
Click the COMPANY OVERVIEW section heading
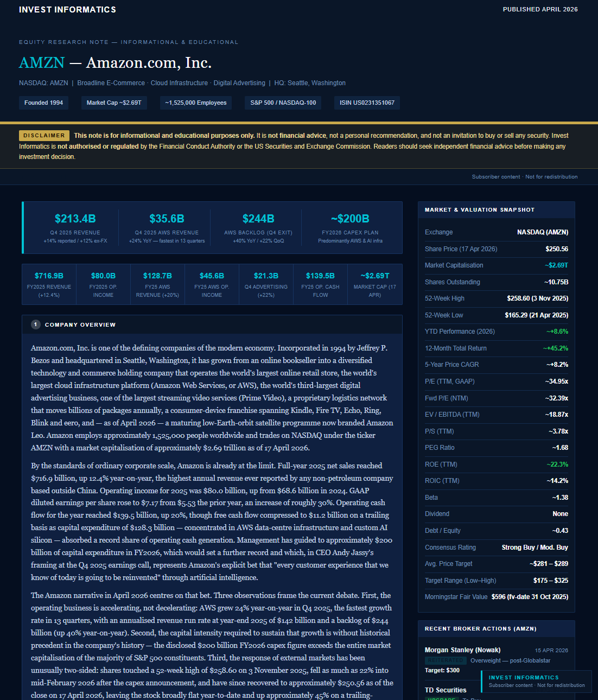[80, 324]
